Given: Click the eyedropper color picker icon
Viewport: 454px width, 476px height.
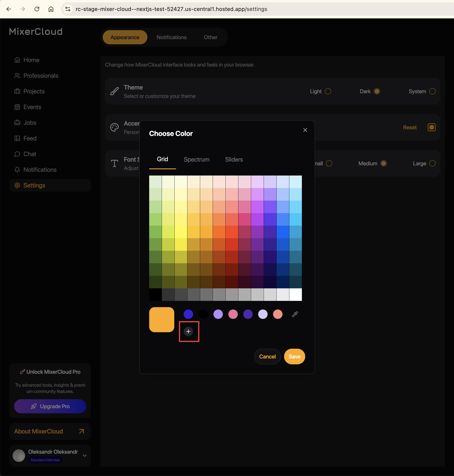Looking at the screenshot, I should pos(295,314).
